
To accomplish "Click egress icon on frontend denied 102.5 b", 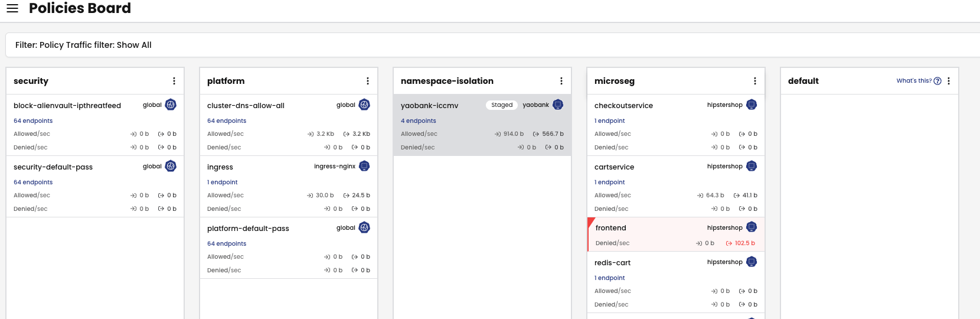I will (729, 243).
